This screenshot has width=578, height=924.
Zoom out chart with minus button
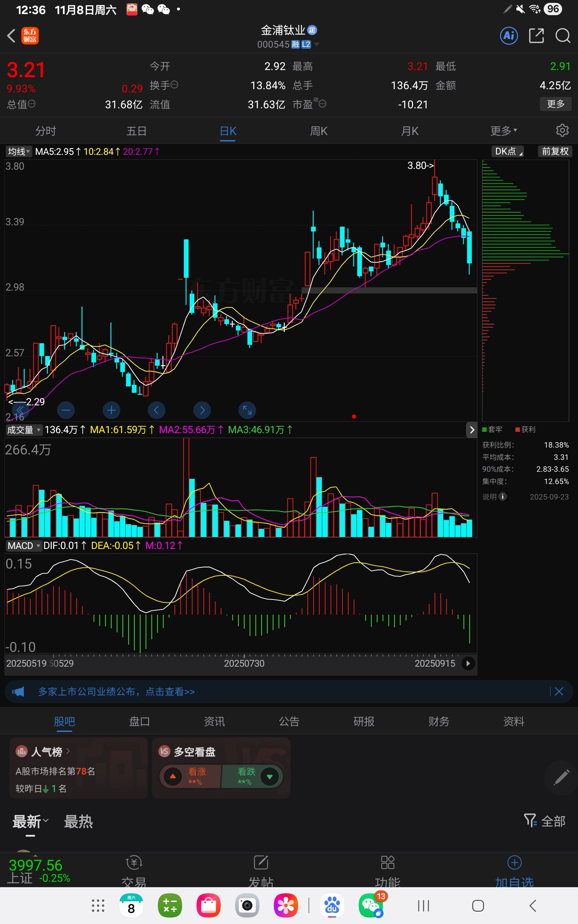coord(66,410)
